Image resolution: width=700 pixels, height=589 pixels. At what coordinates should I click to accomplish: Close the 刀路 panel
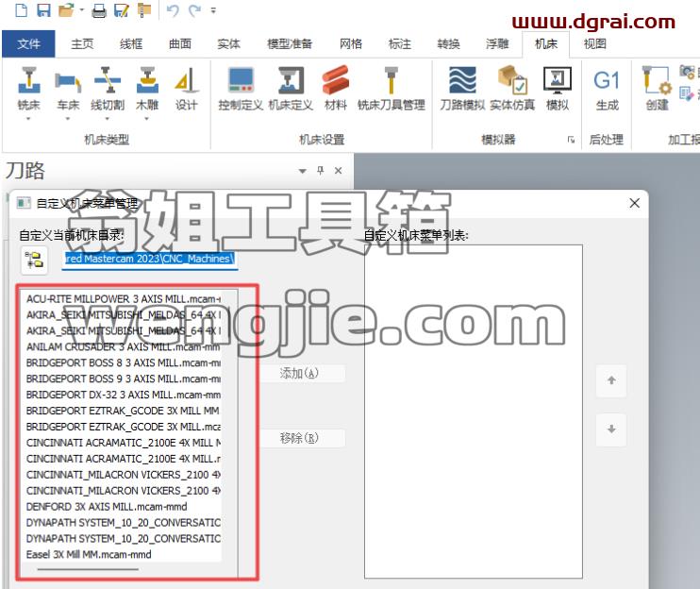point(339,170)
